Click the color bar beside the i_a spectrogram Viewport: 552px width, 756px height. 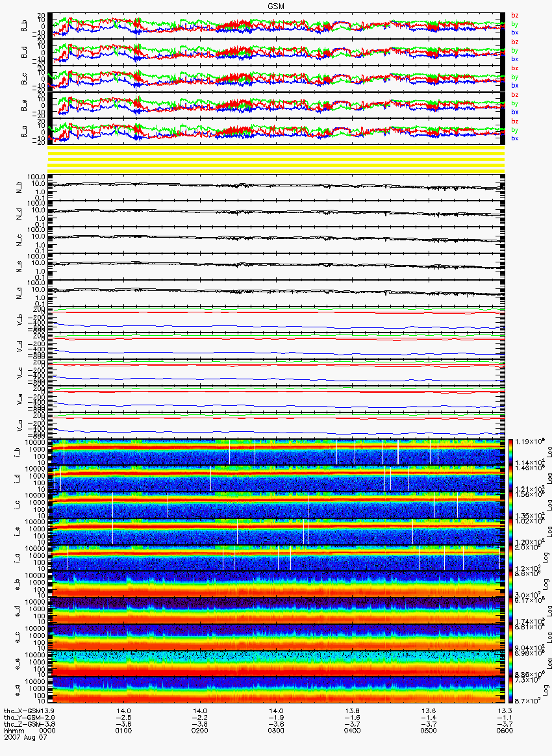coord(511,559)
